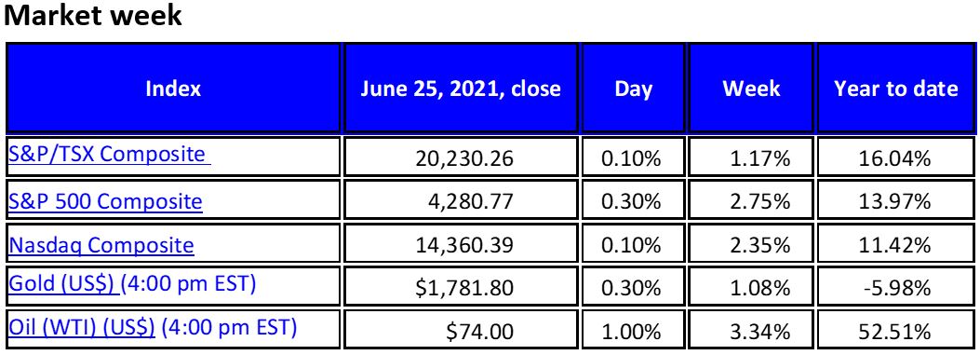
Task: Click the Week column header
Action: point(751,88)
